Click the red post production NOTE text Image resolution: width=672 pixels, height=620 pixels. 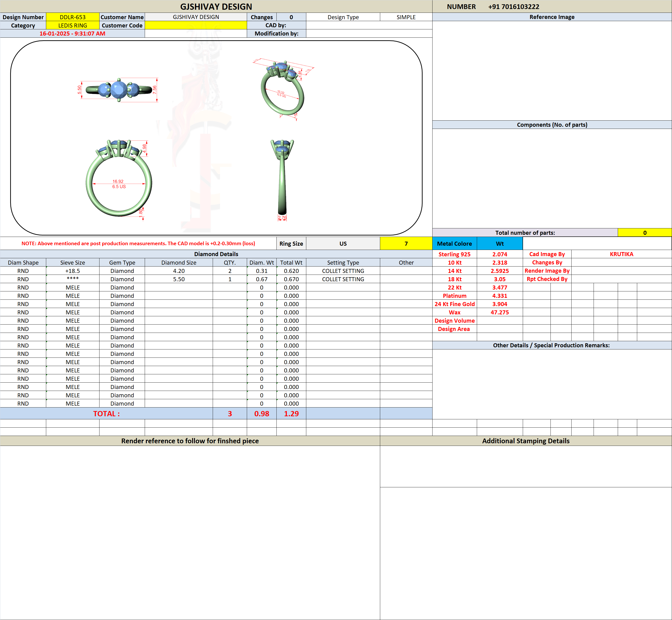[x=138, y=244]
